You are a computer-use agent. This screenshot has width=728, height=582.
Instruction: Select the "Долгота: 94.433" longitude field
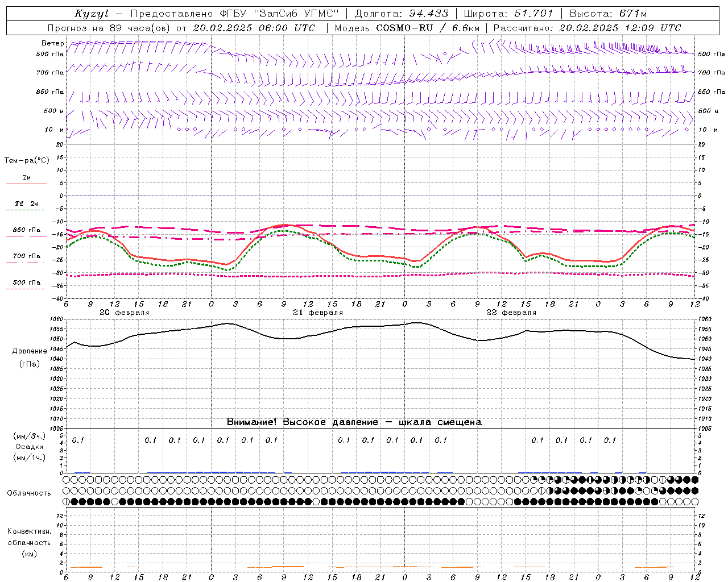point(402,14)
